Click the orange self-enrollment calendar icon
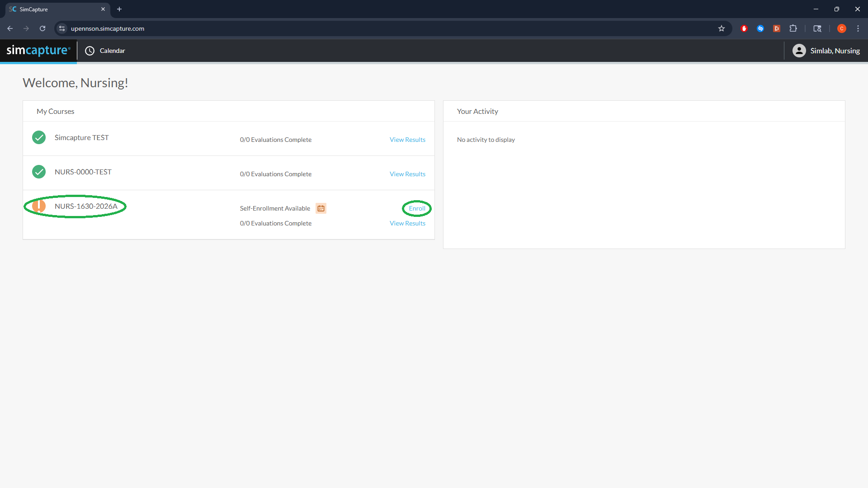The height and width of the screenshot is (488, 868). pyautogui.click(x=321, y=208)
